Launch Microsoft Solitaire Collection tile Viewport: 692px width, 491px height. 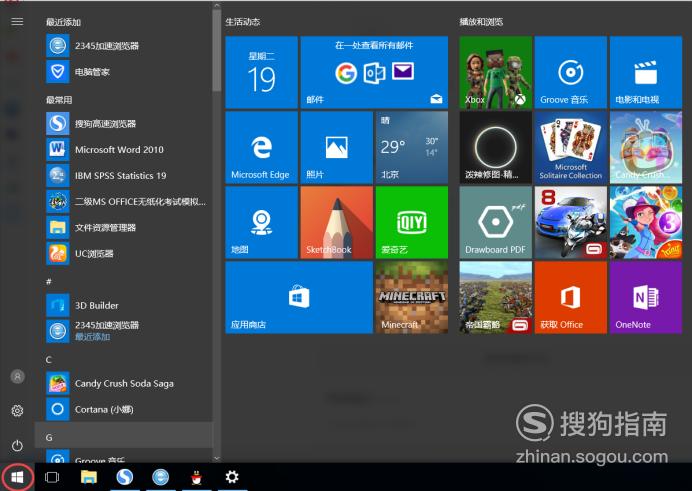pos(571,147)
